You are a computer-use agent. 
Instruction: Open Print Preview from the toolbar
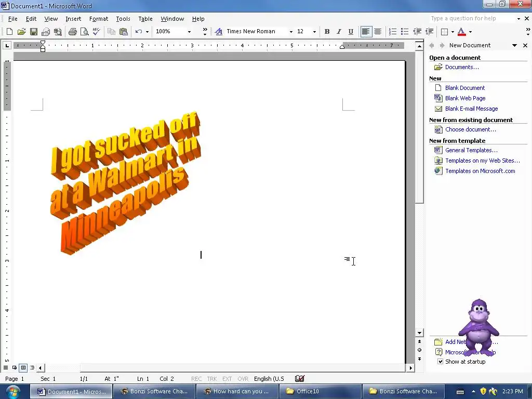pyautogui.click(x=85, y=32)
